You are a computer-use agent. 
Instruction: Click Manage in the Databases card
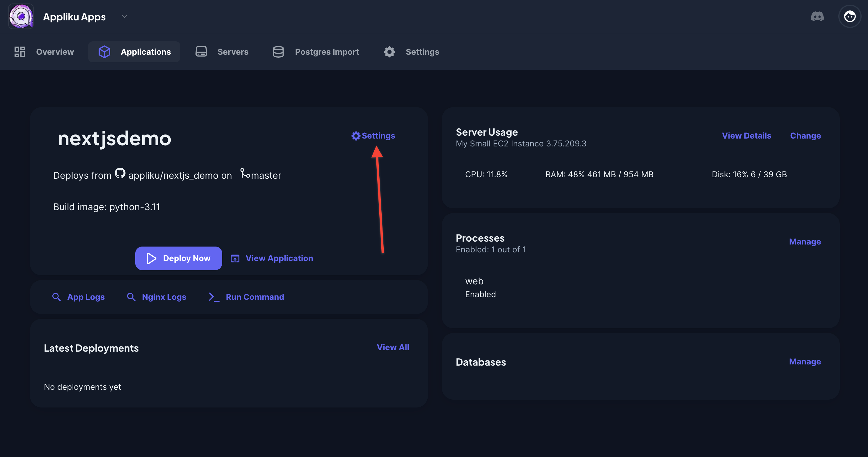(x=805, y=362)
